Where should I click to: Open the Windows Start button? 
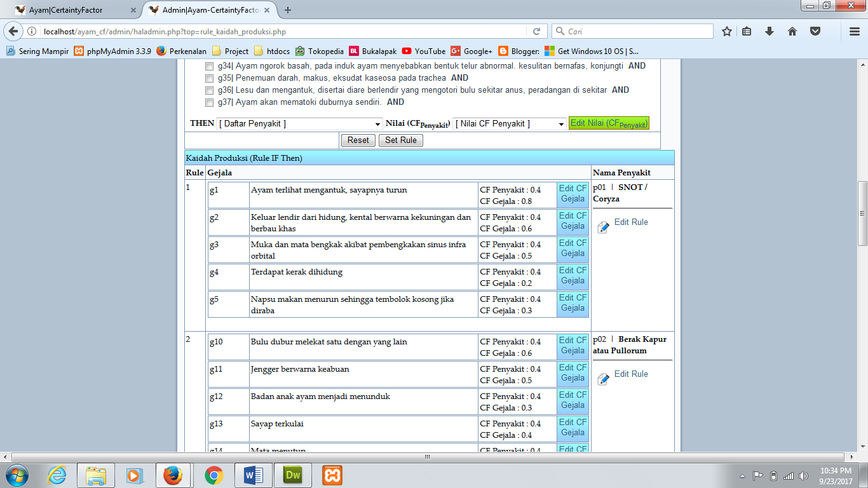(17, 475)
